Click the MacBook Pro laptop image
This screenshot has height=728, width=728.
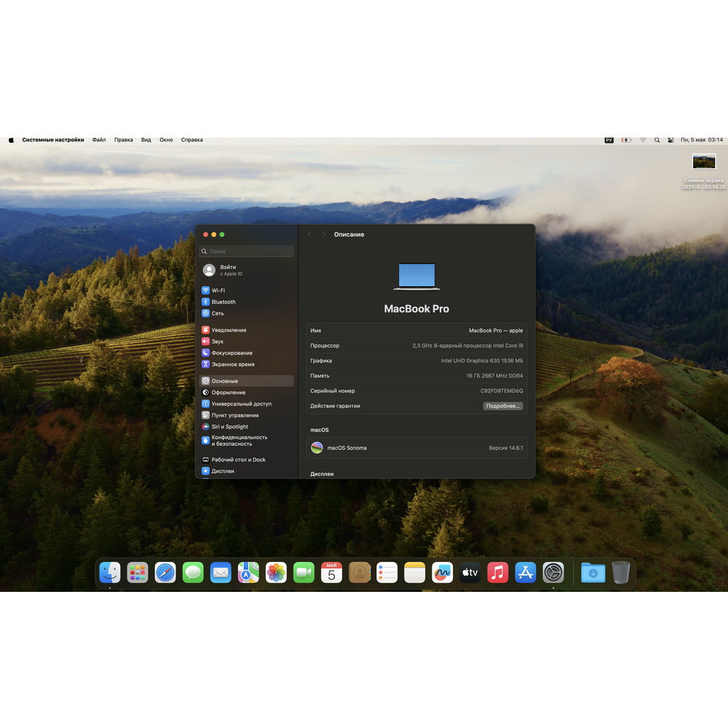pyautogui.click(x=416, y=277)
